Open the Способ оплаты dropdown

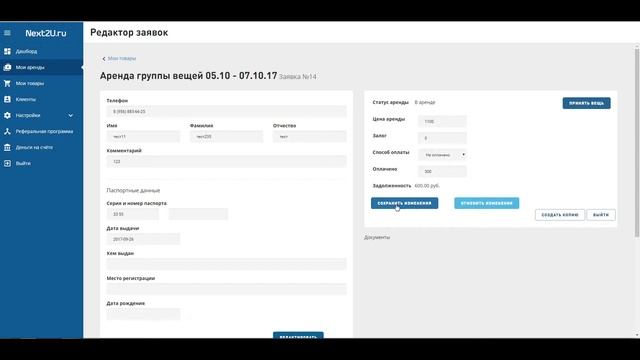(442, 155)
